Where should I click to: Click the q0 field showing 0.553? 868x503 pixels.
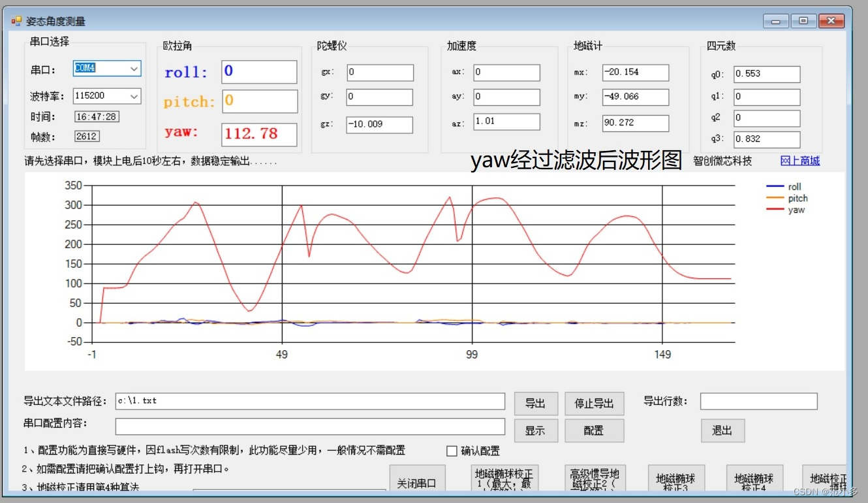point(767,74)
